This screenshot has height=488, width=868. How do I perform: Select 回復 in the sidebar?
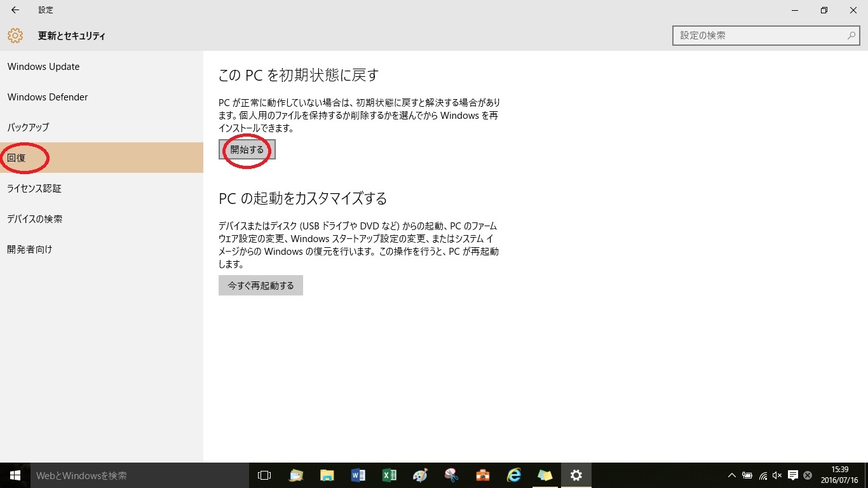102,158
